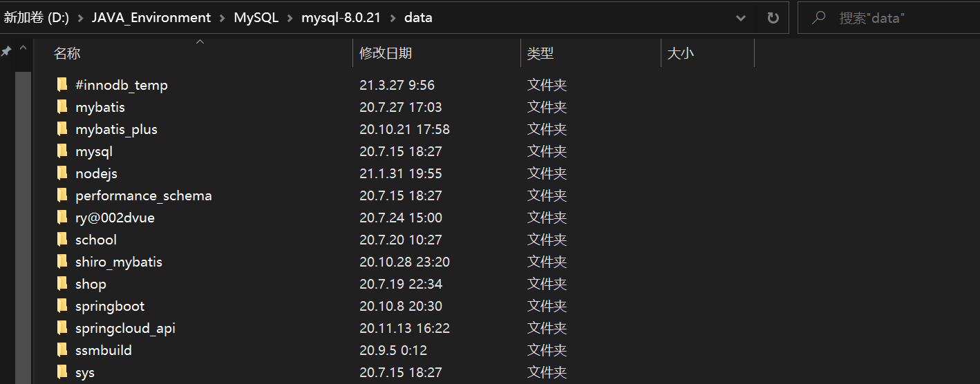Image resolution: width=980 pixels, height=384 pixels.
Task: Click the search magnifier icon
Action: point(819,18)
